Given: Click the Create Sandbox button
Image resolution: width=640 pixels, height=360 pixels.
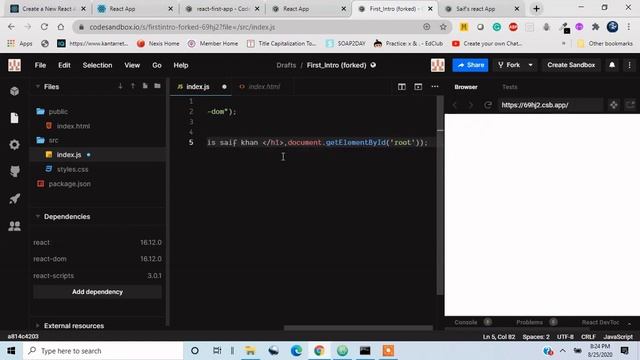Looking at the screenshot, I should click(571, 65).
